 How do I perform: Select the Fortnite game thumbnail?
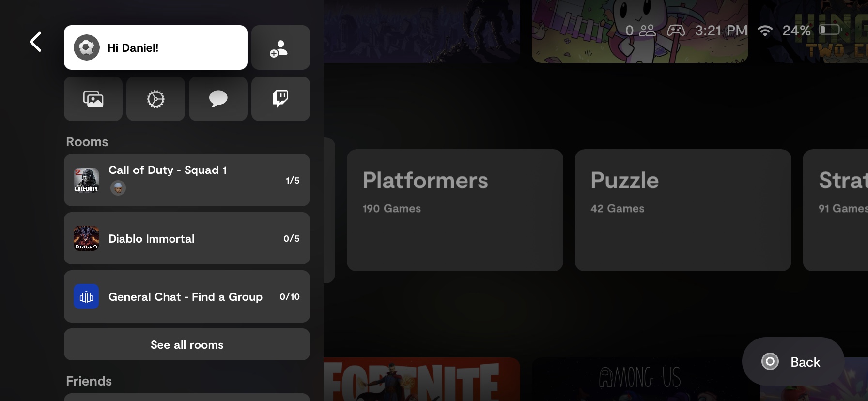click(x=422, y=379)
